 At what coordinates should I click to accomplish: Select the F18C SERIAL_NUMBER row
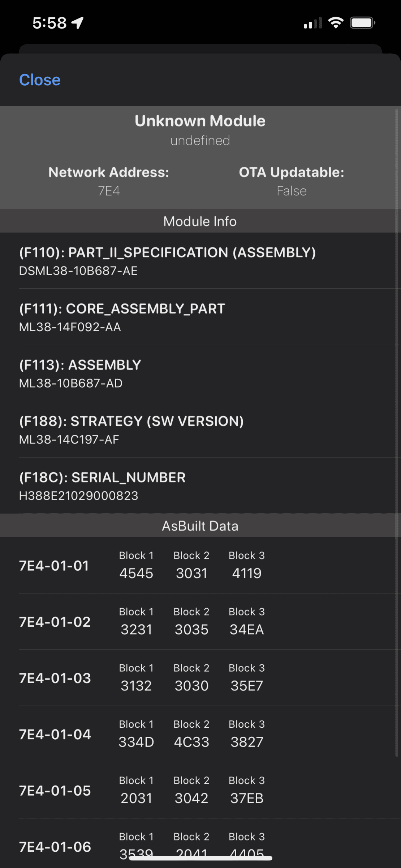(102, 486)
